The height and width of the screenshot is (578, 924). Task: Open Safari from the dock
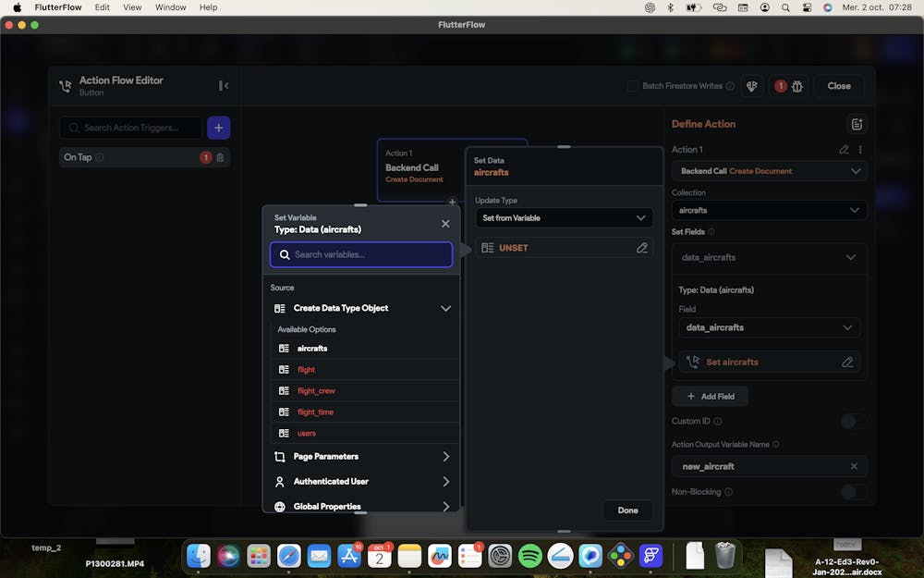tap(288, 556)
